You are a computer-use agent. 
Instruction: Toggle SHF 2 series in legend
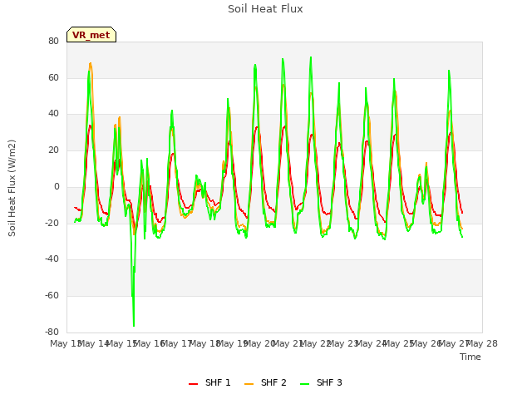[x=265, y=382]
